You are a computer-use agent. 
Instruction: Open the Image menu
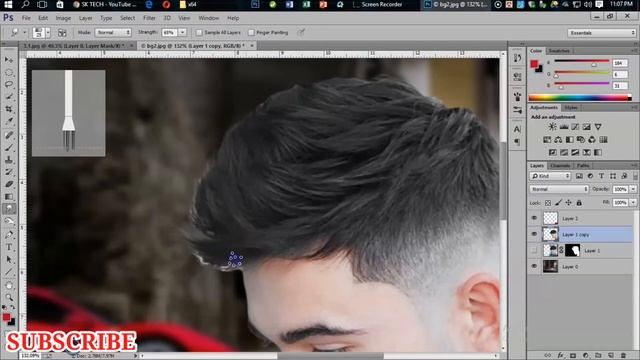[63, 18]
